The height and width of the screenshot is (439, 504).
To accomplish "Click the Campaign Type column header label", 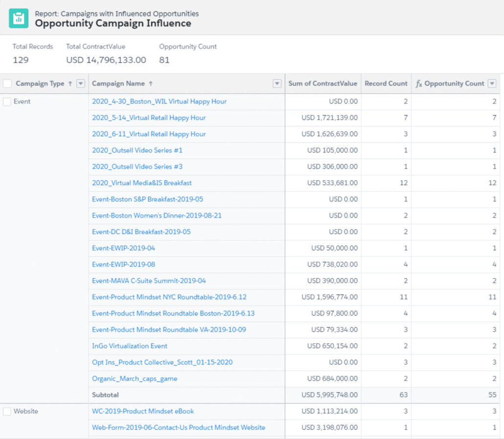I will tap(40, 84).
